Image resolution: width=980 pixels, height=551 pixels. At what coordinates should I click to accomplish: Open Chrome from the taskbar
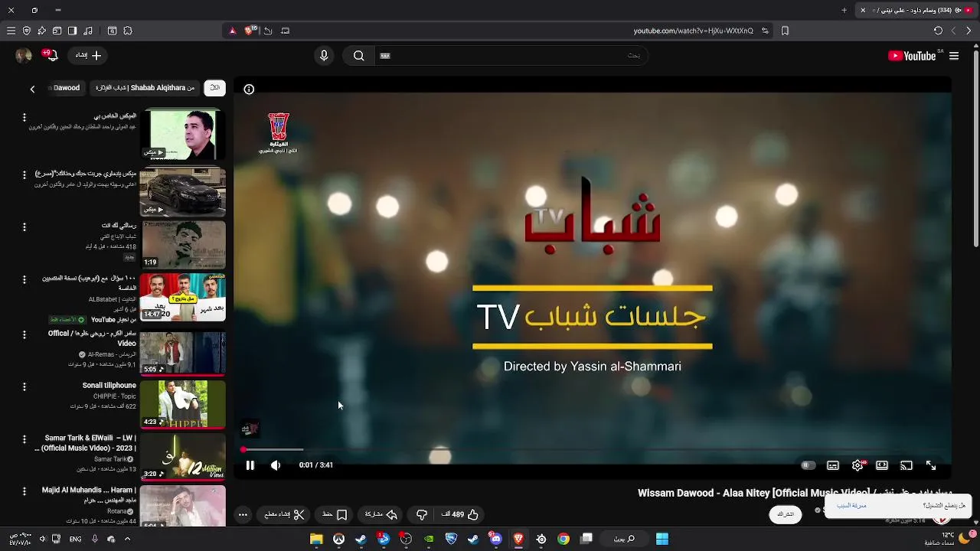tap(563, 539)
